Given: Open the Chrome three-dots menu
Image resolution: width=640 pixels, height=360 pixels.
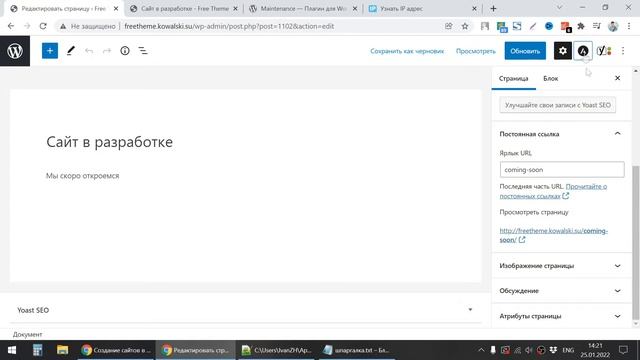Looking at the screenshot, I should point(629,26).
